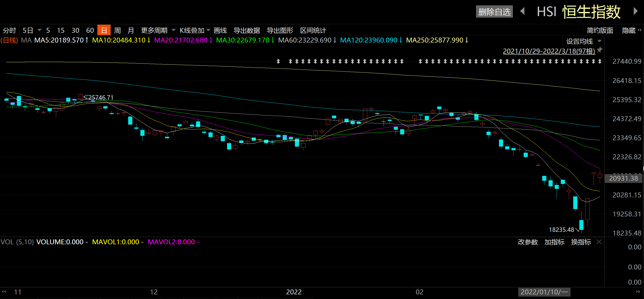Click the current price tag 20931.38
Image resolution: width=644 pixels, height=299 pixels.
(x=623, y=178)
